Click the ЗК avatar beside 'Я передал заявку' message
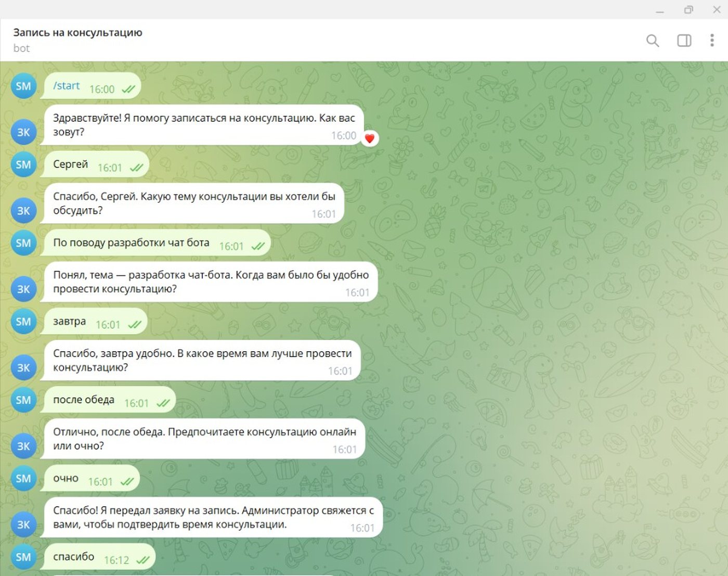The width and height of the screenshot is (728, 576). coord(23,525)
